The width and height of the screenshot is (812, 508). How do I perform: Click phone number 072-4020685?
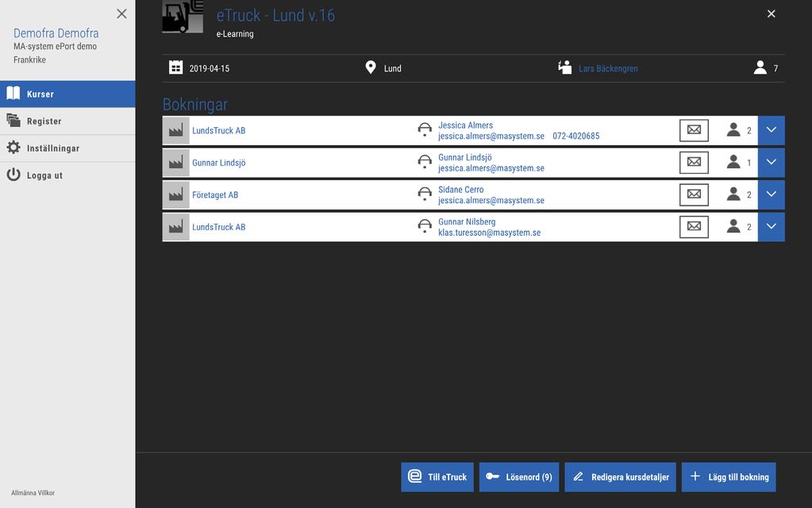pos(575,137)
